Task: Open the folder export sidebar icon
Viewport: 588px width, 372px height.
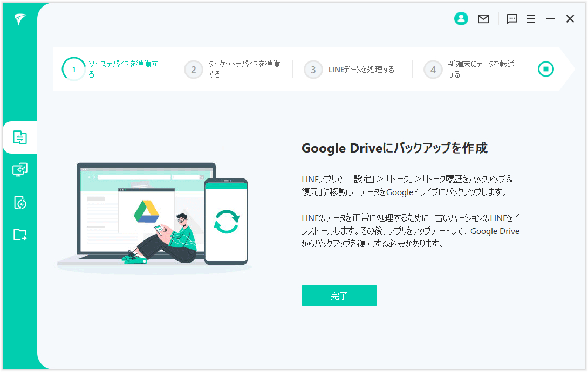Action: tap(20, 235)
